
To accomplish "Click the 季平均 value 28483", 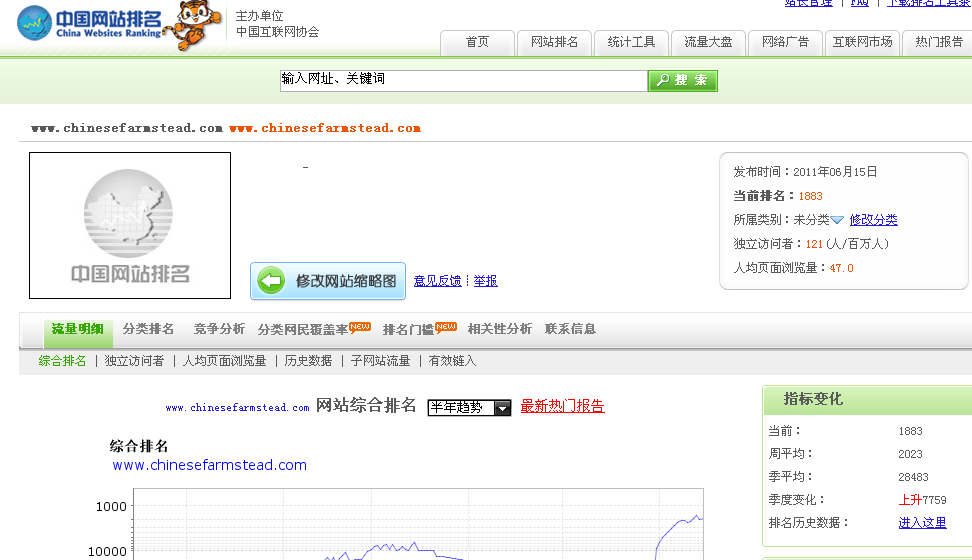I will 913,477.
